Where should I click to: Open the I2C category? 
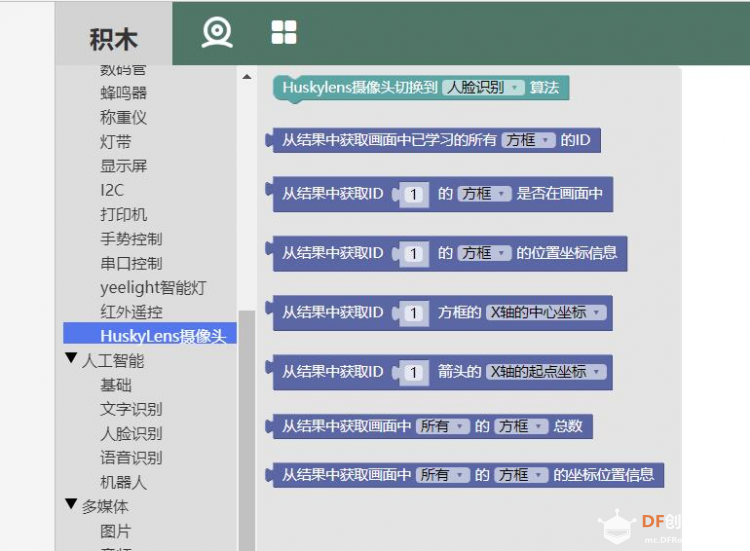(x=112, y=190)
